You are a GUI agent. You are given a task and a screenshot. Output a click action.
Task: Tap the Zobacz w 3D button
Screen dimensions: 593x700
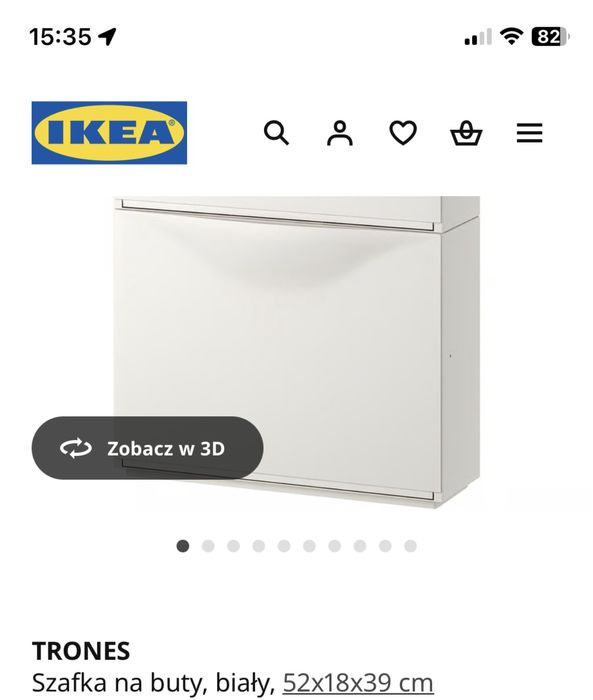click(147, 448)
